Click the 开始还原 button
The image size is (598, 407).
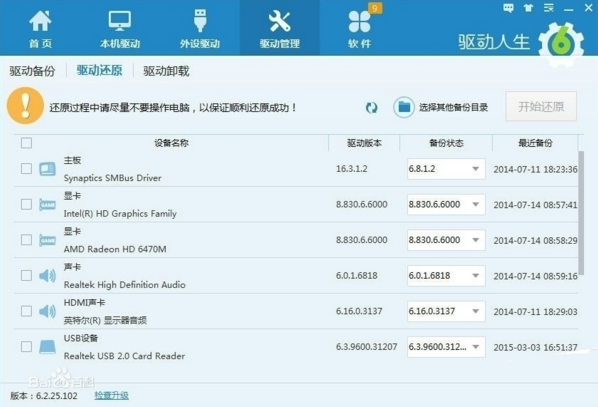541,106
